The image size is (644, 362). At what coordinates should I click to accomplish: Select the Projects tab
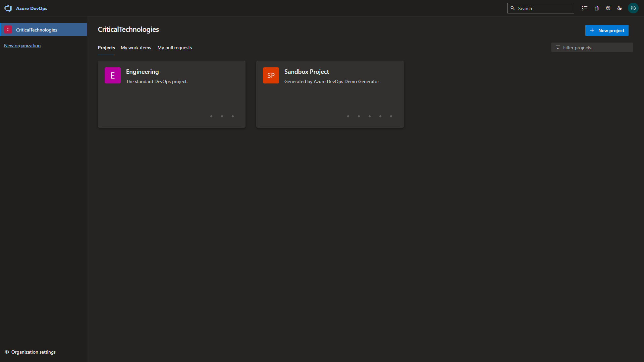[x=106, y=48]
